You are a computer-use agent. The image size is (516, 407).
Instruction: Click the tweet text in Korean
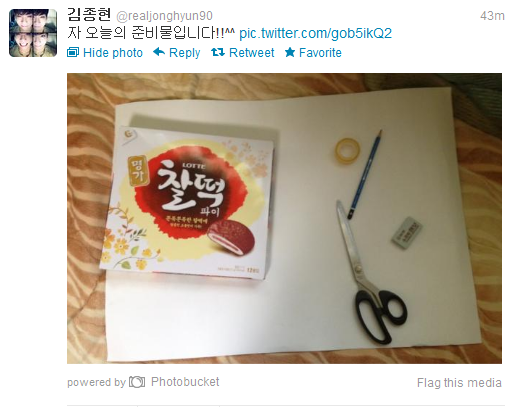point(152,33)
